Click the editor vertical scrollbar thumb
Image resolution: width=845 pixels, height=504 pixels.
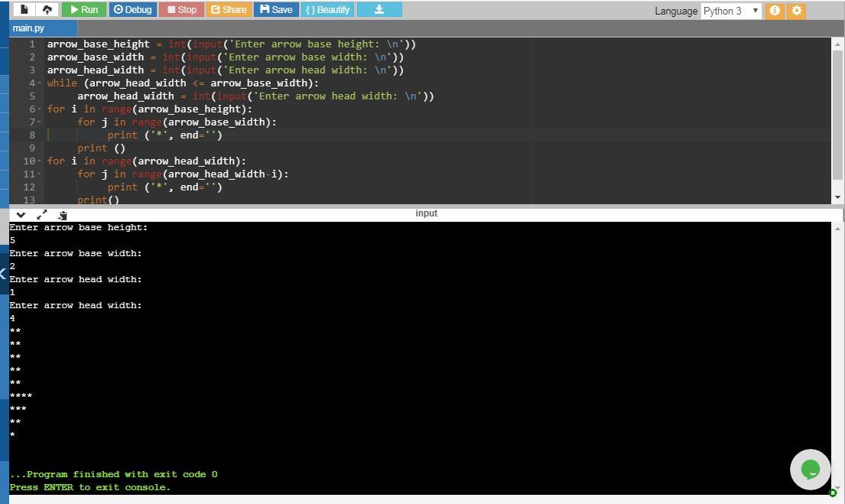[837, 114]
